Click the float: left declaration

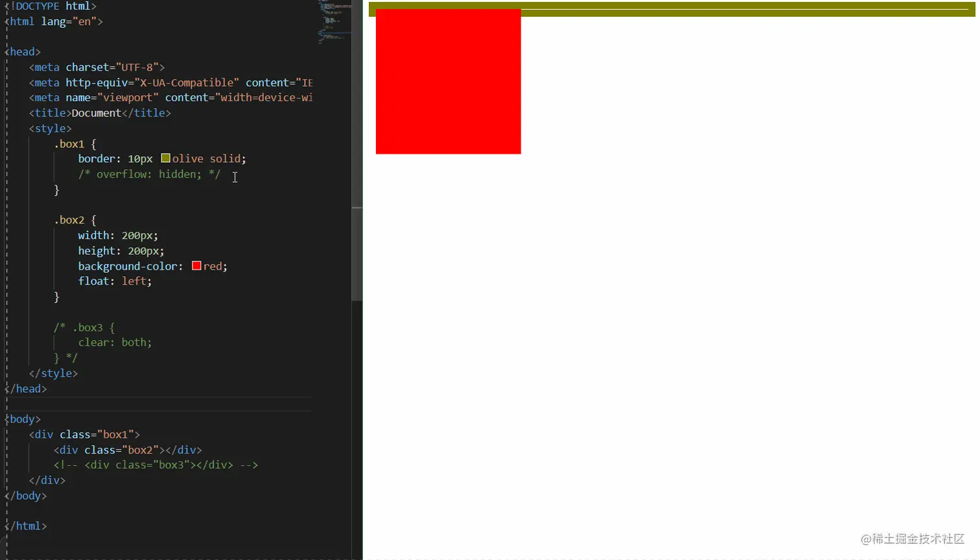pyautogui.click(x=114, y=281)
